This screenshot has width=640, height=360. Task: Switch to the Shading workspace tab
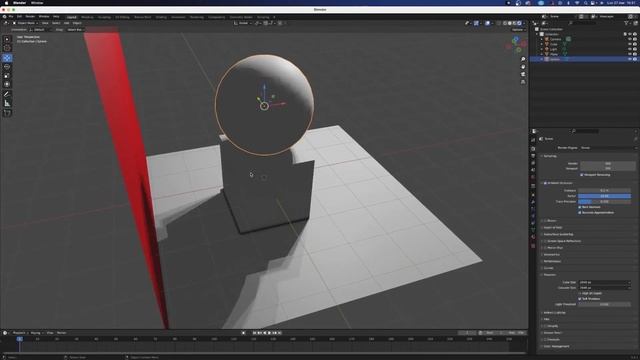click(x=161, y=17)
